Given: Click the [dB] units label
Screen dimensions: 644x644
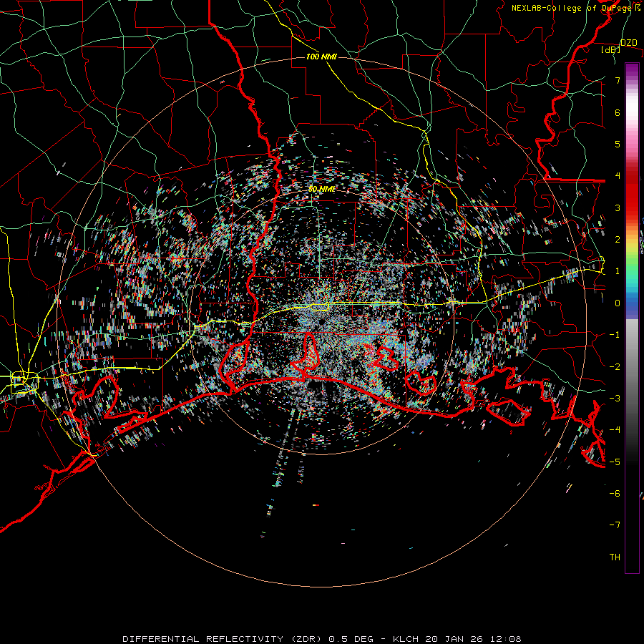Looking at the screenshot, I should tap(611, 50).
